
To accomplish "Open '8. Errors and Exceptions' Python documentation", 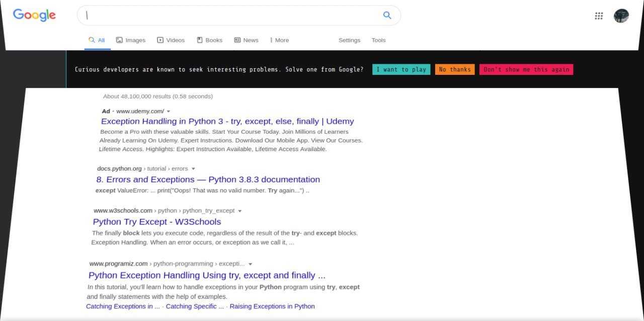I will point(208,179).
